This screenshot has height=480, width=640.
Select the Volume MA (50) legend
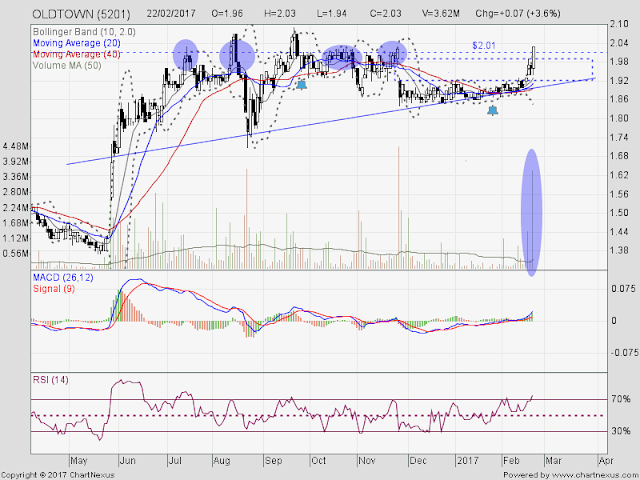point(67,65)
